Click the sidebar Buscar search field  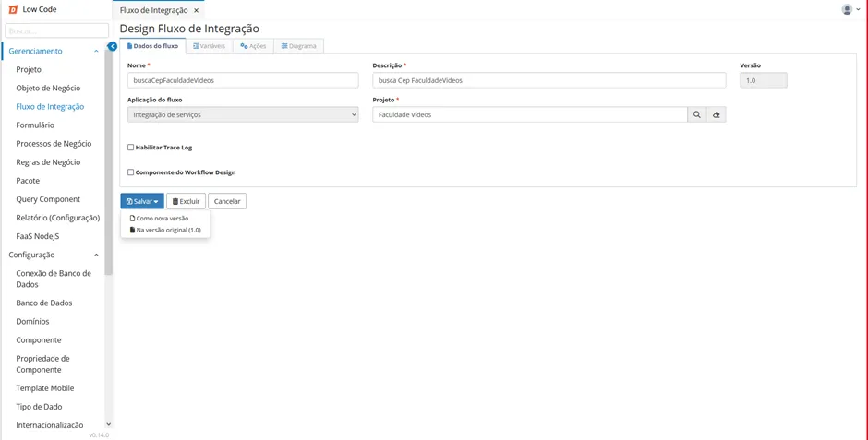pos(56,30)
